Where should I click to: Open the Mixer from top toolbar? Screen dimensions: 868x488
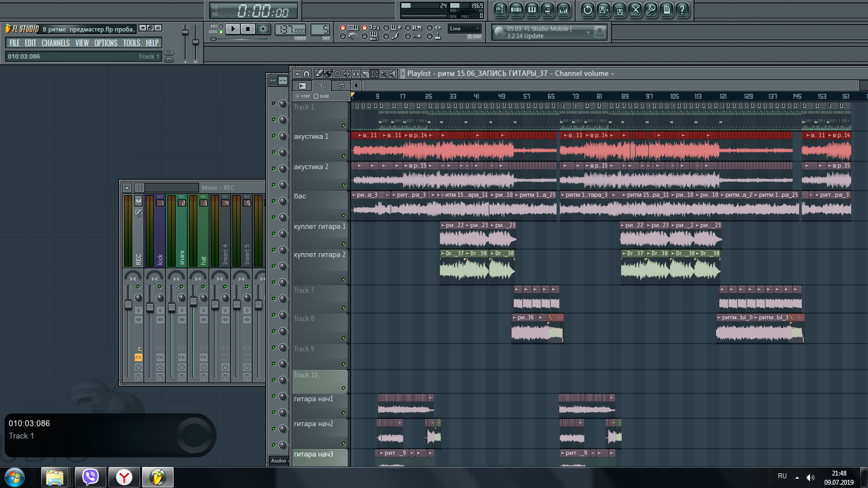[563, 9]
